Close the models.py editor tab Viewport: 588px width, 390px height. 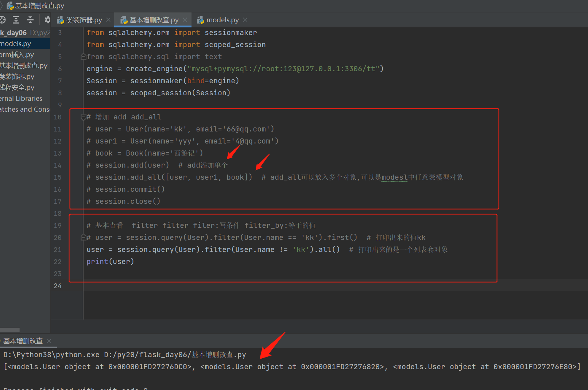245,20
